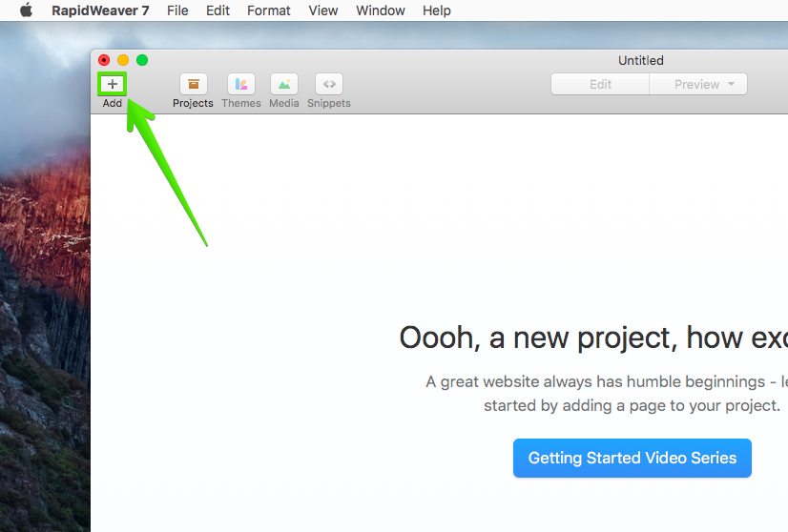
Task: Open the Apple menu
Action: (26, 10)
